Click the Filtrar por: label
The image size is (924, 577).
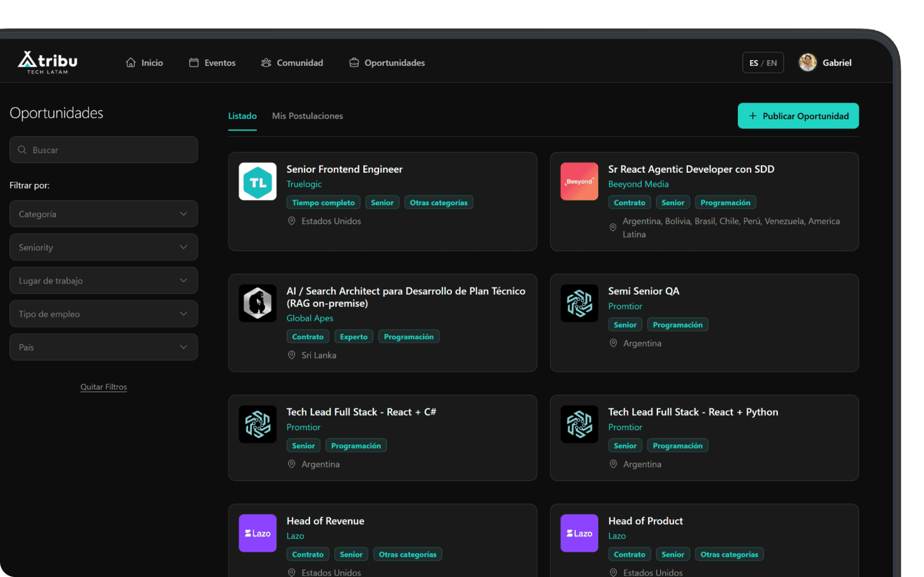coord(29,185)
